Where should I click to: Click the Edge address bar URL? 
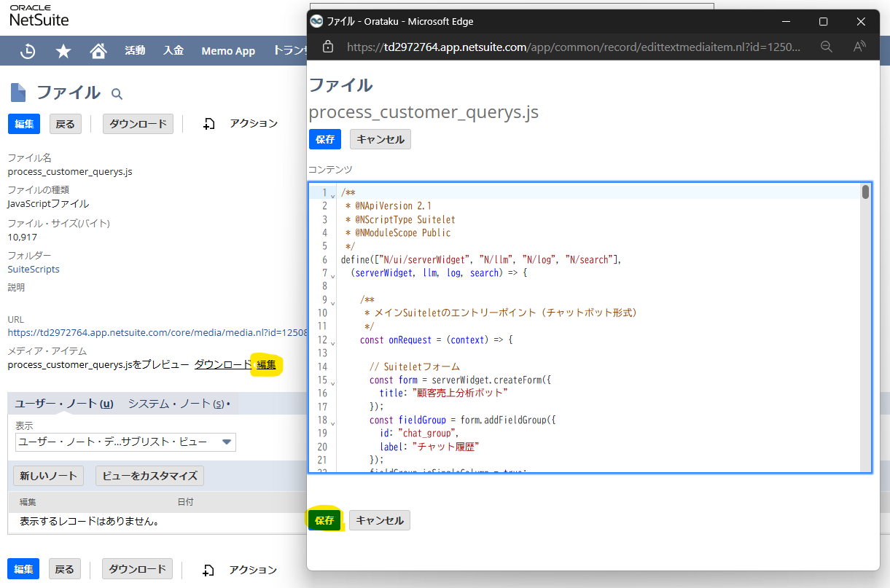574,47
